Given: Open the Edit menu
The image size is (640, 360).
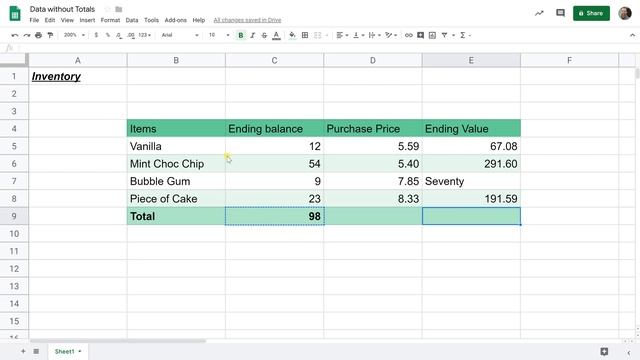Looking at the screenshot, I should 50,20.
